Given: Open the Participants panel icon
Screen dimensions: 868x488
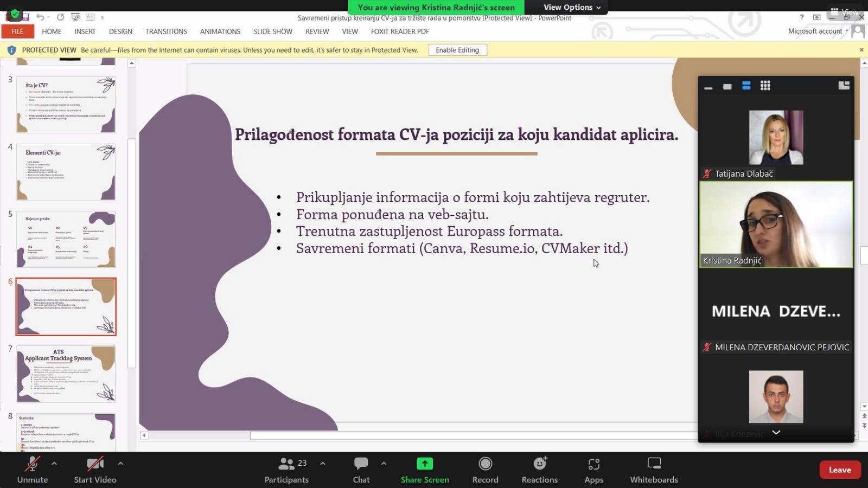Looking at the screenshot, I should [286, 464].
